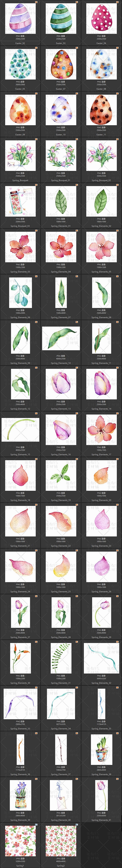Click the file name "Spring_Elements_41"

[101, 820]
